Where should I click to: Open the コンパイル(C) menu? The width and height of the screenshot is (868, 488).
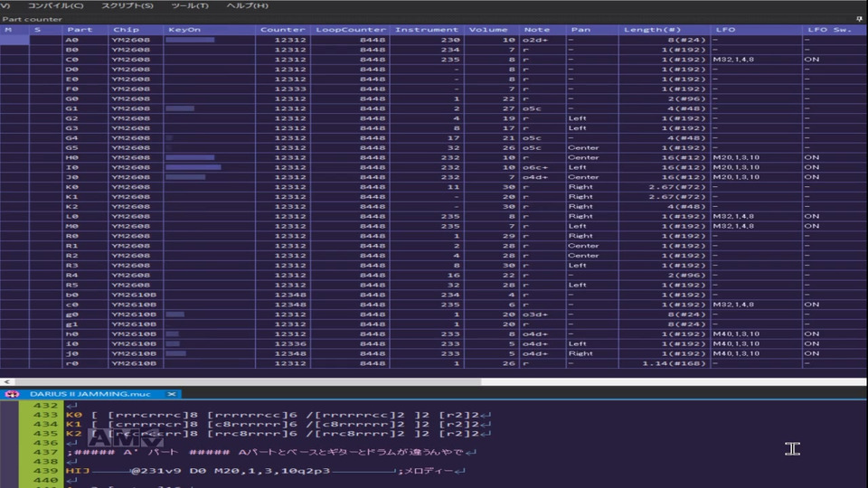55,5
